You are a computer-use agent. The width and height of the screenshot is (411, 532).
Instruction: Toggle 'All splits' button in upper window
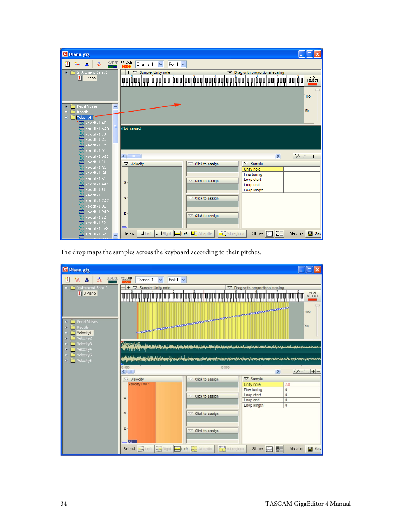[202, 234]
